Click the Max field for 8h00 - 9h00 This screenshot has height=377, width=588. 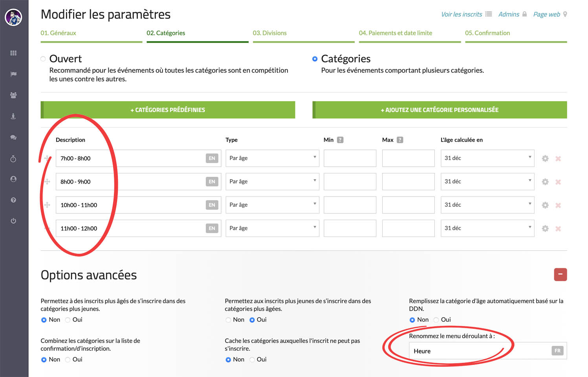click(x=408, y=182)
